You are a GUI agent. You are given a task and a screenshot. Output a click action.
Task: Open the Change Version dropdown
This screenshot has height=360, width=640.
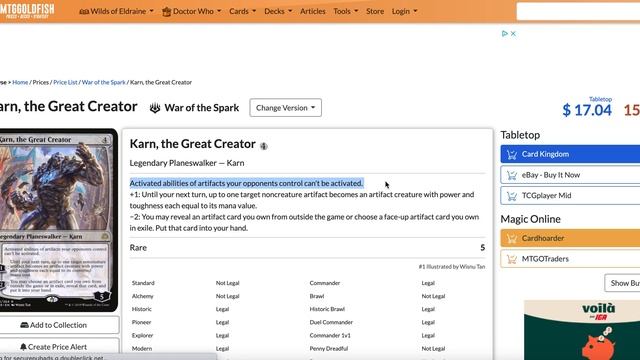click(x=285, y=108)
